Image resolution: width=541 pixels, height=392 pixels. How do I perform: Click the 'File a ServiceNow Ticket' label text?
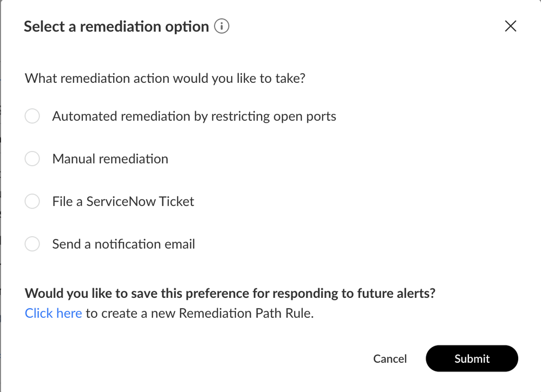123,201
